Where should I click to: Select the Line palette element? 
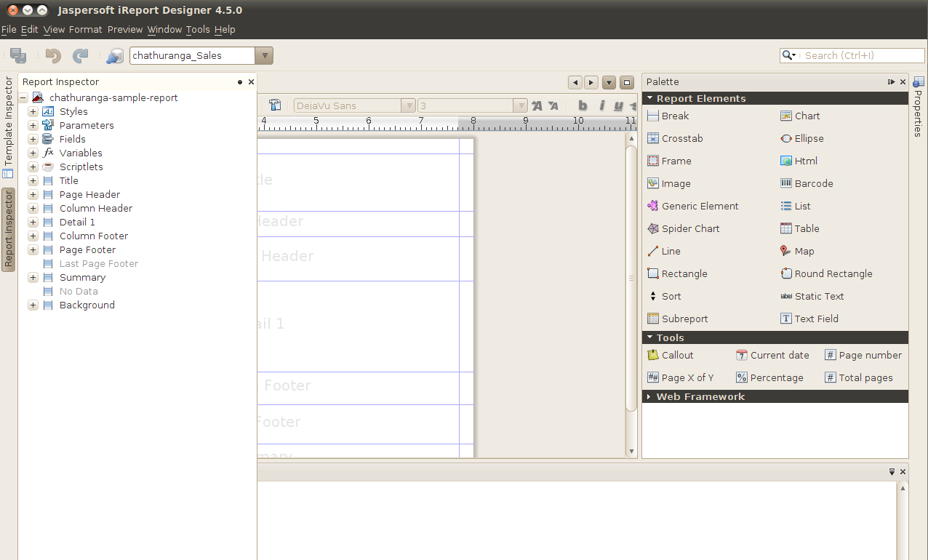coord(664,251)
